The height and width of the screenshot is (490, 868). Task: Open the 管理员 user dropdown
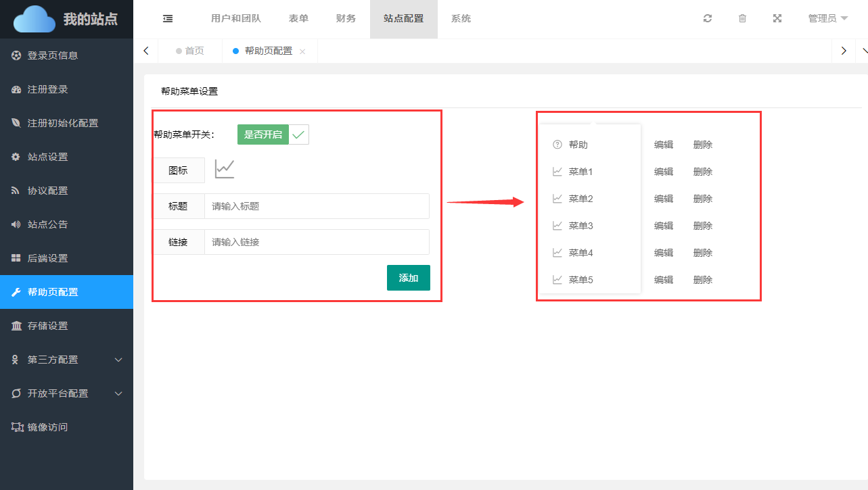(x=827, y=19)
